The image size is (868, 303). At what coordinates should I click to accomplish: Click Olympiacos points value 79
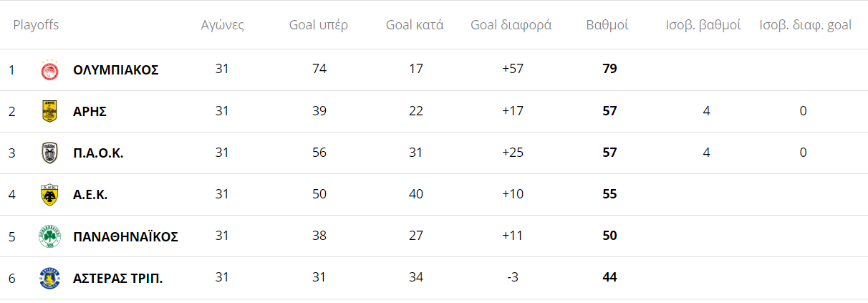pyautogui.click(x=610, y=69)
